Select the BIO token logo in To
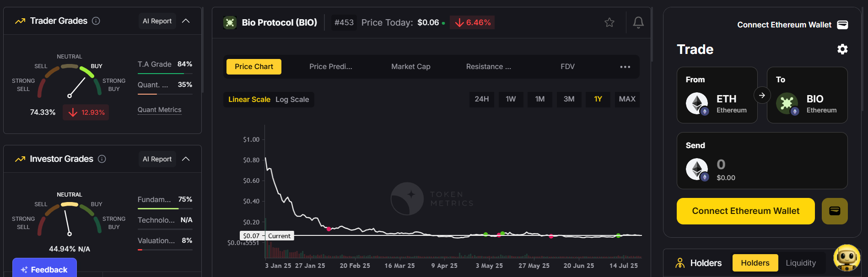Viewport: 868px width, 277px height. pyautogui.click(x=787, y=104)
